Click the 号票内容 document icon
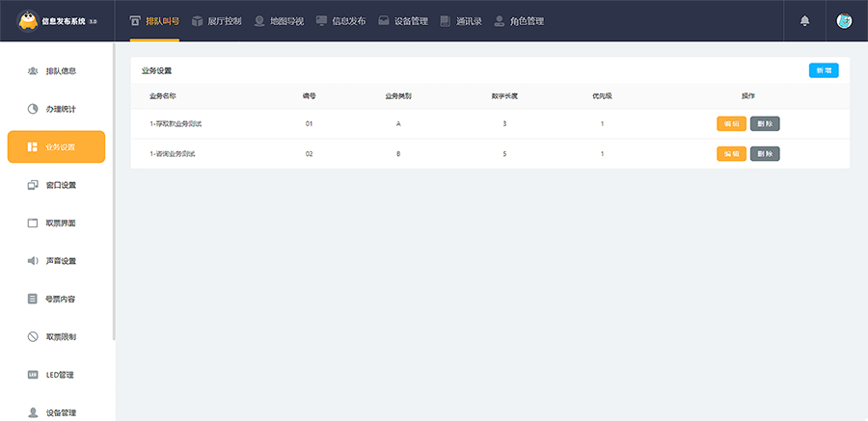Image resolution: width=868 pixels, height=421 pixels. click(x=33, y=299)
